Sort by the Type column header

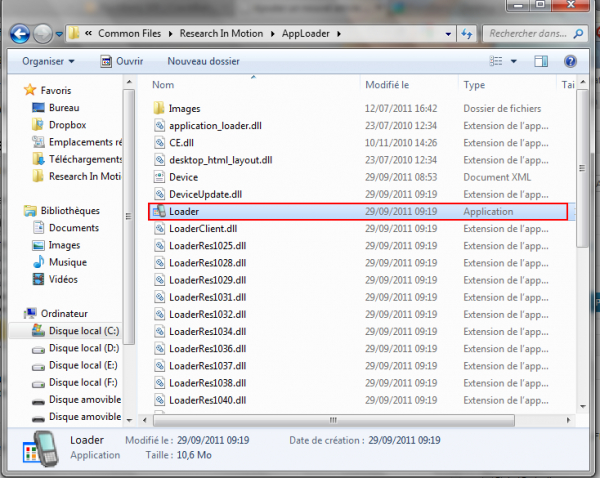(x=474, y=85)
